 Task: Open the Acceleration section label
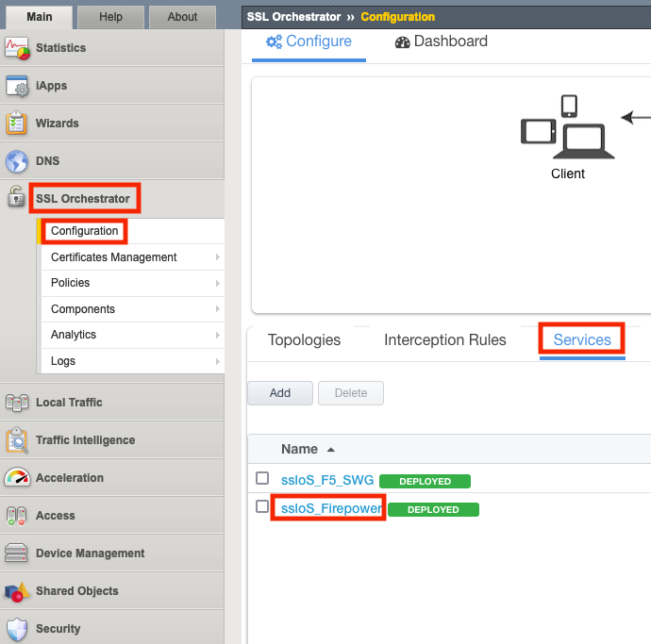(69, 478)
